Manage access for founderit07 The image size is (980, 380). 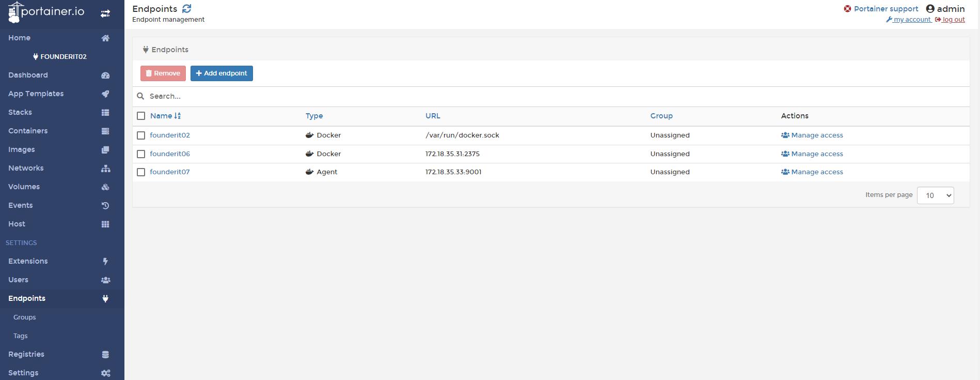point(812,172)
